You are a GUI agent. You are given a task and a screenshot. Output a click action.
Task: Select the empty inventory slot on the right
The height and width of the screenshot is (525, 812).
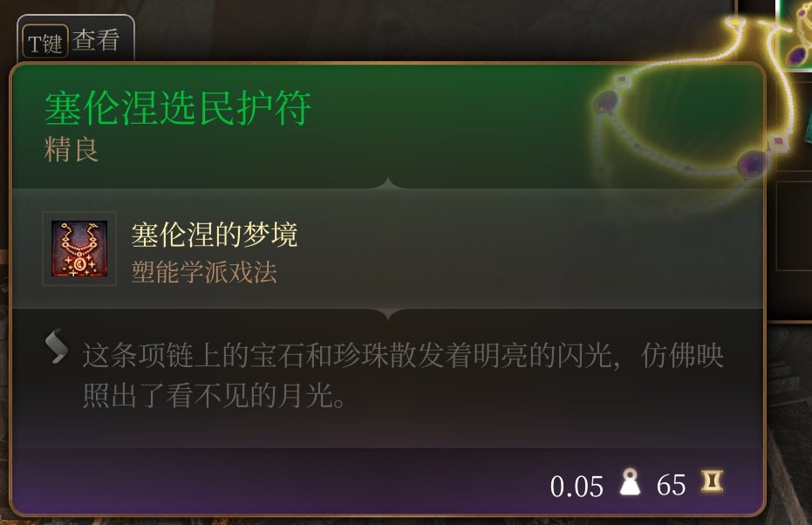[794, 225]
